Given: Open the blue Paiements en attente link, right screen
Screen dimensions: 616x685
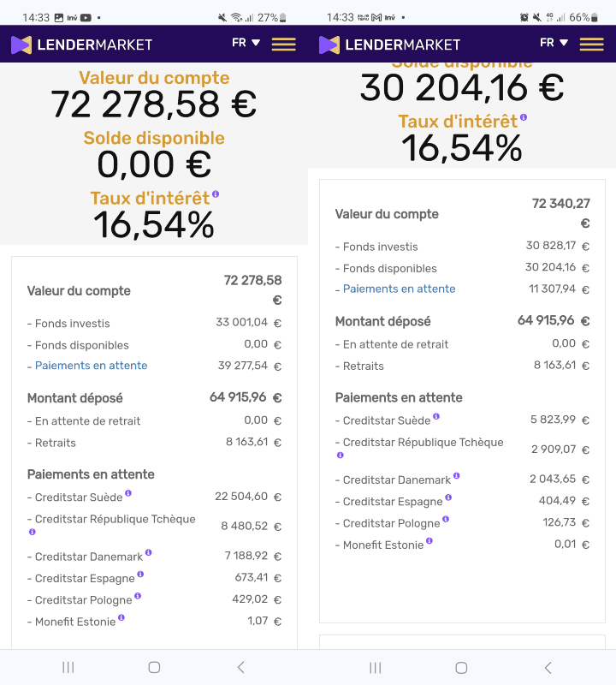Looking at the screenshot, I should point(399,289).
